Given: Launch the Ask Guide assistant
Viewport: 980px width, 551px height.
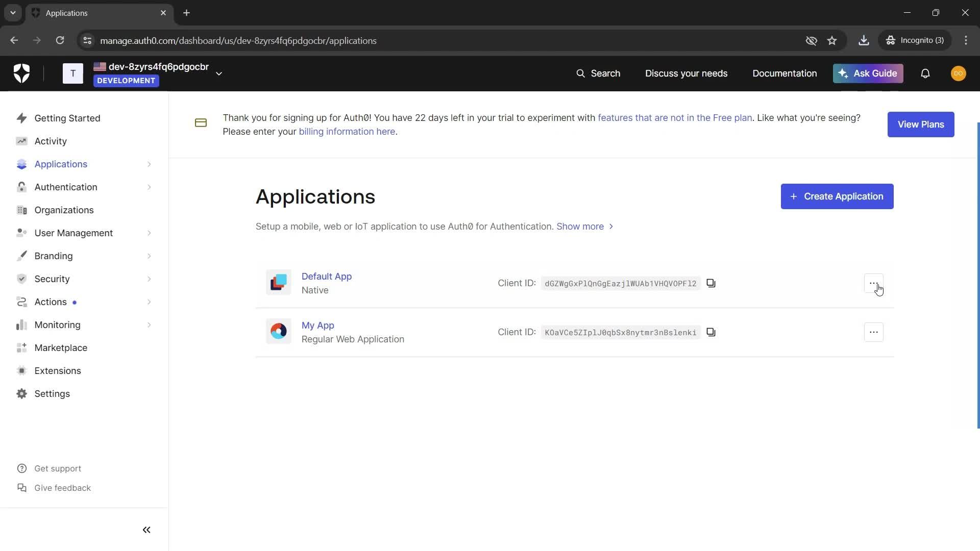Looking at the screenshot, I should [x=868, y=73].
